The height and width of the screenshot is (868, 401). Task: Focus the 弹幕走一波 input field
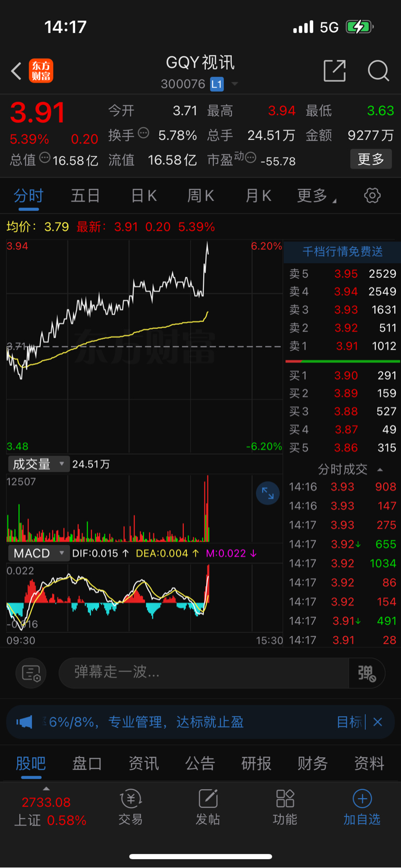coord(204,672)
